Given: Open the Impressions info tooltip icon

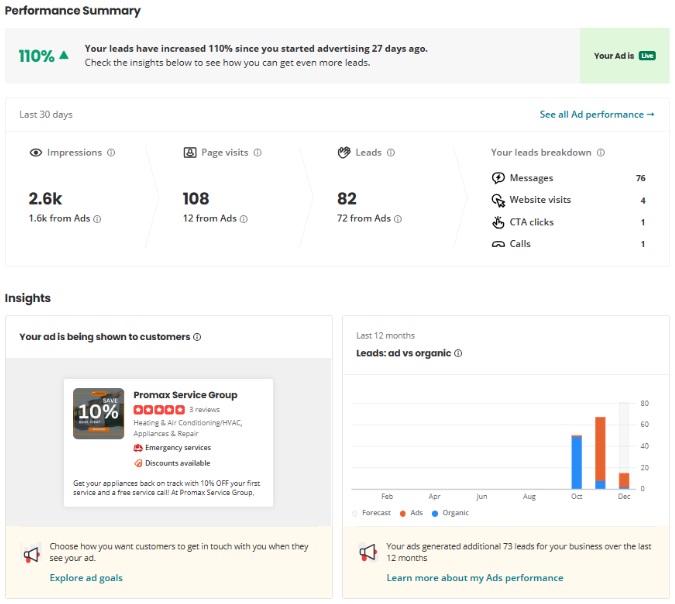Looking at the screenshot, I should point(111,152).
